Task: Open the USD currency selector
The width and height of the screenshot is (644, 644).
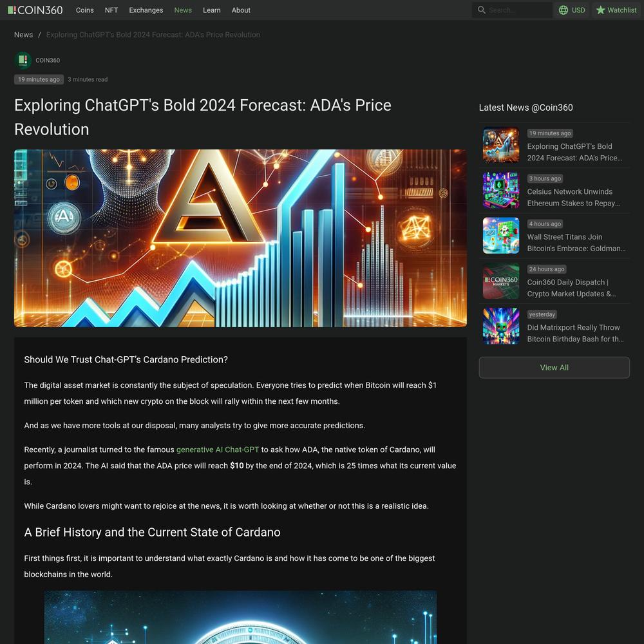Action: 572,10
